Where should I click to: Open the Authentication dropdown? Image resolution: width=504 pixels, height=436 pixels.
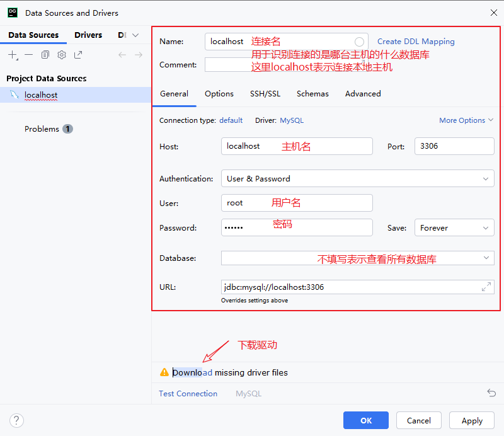(x=357, y=178)
